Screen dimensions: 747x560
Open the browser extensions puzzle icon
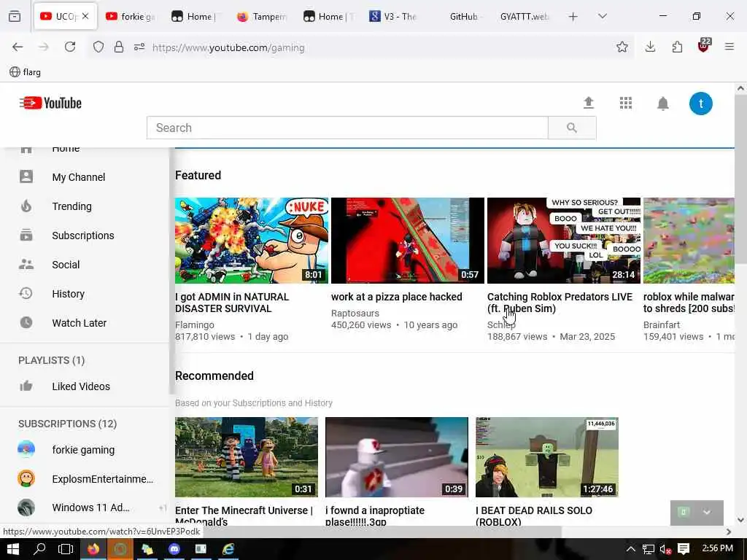pos(677,47)
